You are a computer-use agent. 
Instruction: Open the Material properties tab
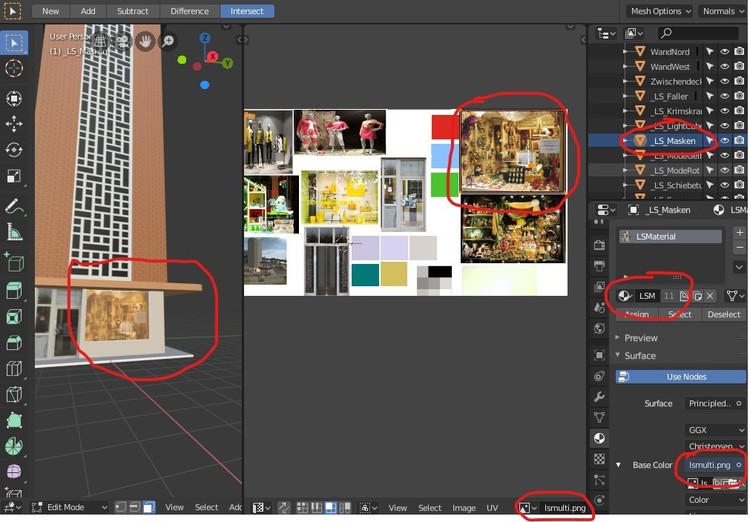point(599,438)
